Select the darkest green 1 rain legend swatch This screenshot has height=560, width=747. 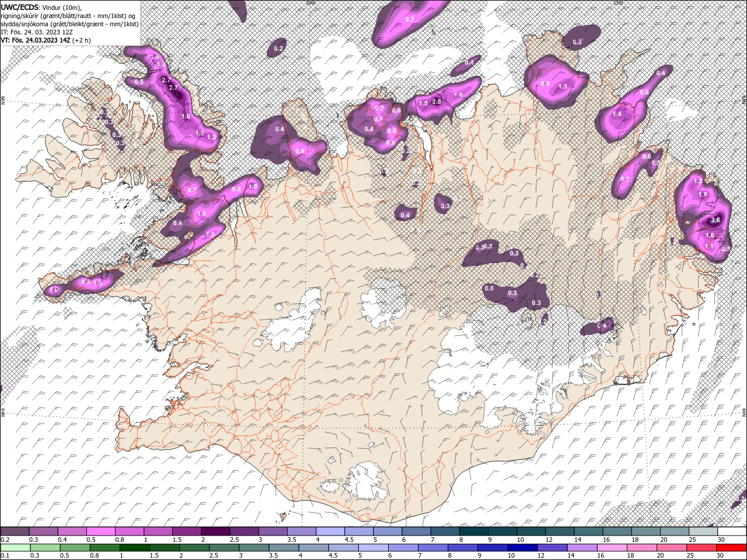[135, 548]
